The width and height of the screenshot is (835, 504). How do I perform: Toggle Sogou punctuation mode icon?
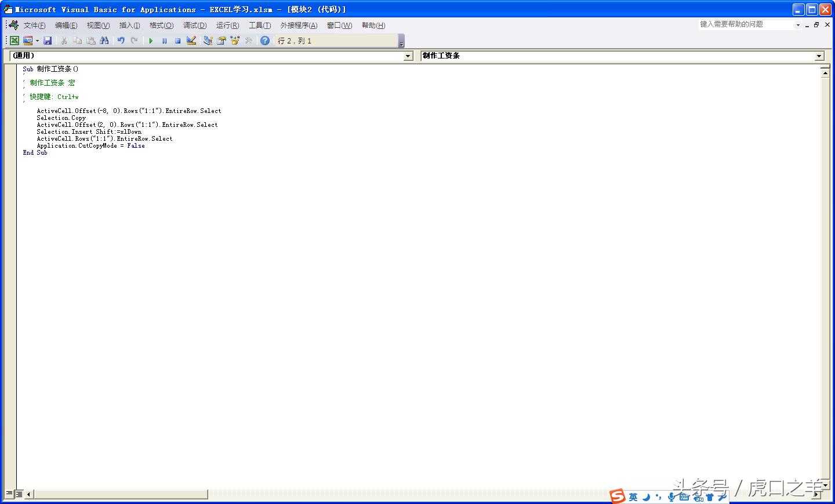[x=658, y=497]
